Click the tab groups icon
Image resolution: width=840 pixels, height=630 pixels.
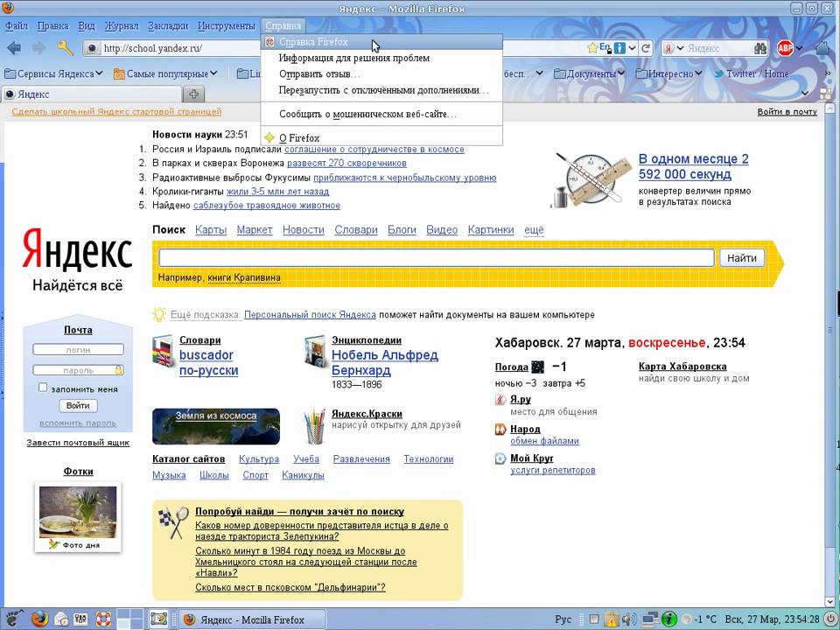coord(825,94)
